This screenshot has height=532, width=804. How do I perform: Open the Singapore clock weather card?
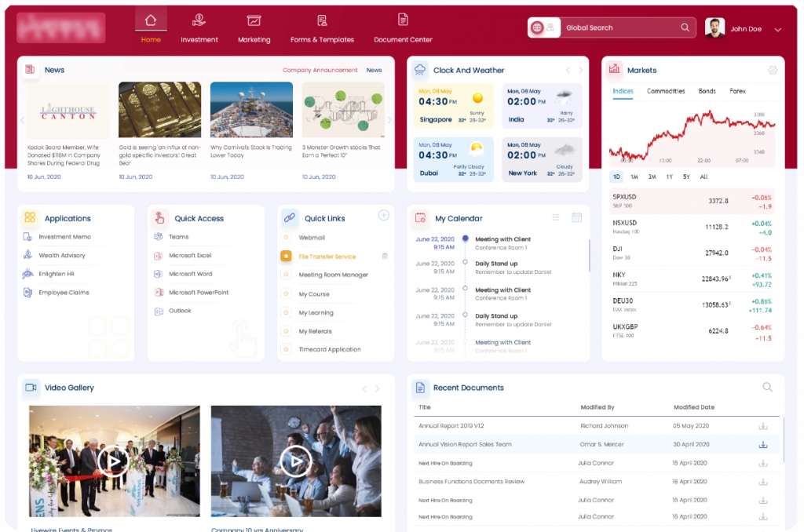453,106
